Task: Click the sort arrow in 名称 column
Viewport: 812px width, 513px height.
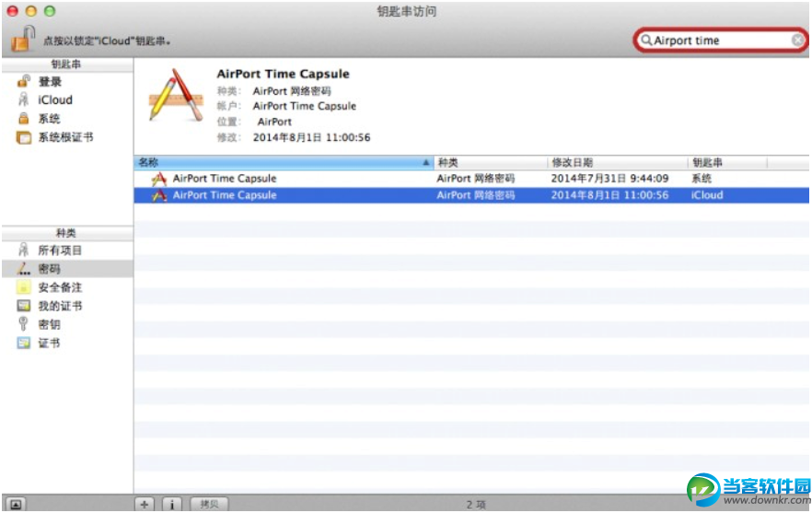Action: pos(425,163)
